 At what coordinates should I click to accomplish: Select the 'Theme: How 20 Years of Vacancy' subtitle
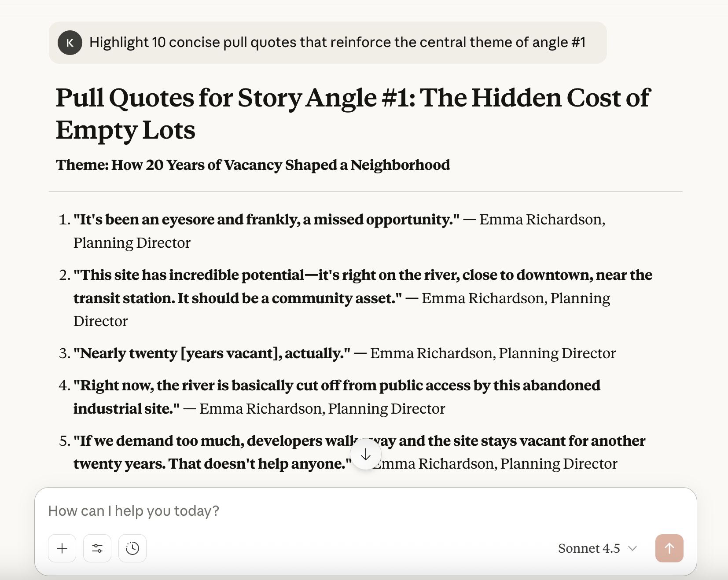tap(253, 165)
